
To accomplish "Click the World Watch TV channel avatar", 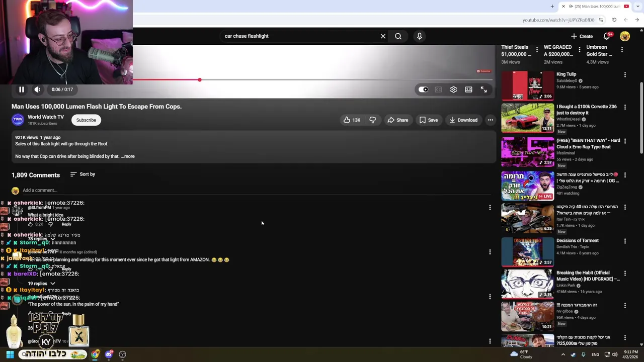I will pyautogui.click(x=18, y=120).
